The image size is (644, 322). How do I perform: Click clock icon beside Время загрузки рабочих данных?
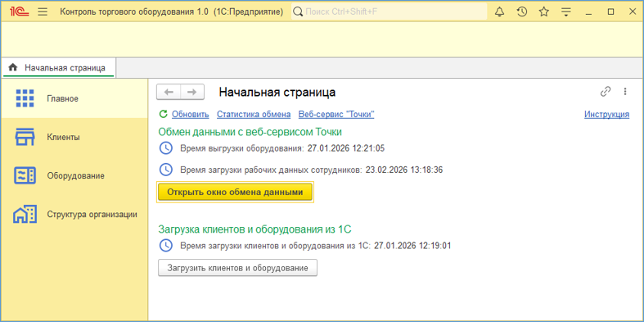click(165, 170)
